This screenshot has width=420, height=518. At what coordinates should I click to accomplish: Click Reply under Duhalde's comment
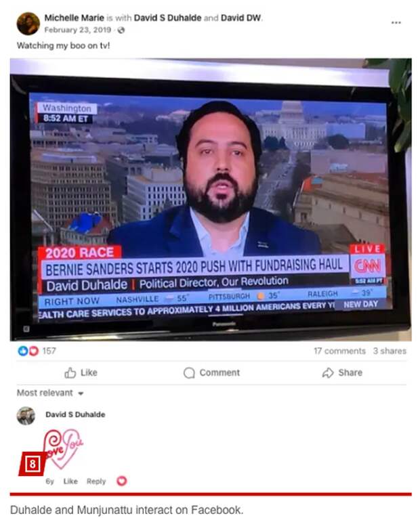click(x=96, y=481)
